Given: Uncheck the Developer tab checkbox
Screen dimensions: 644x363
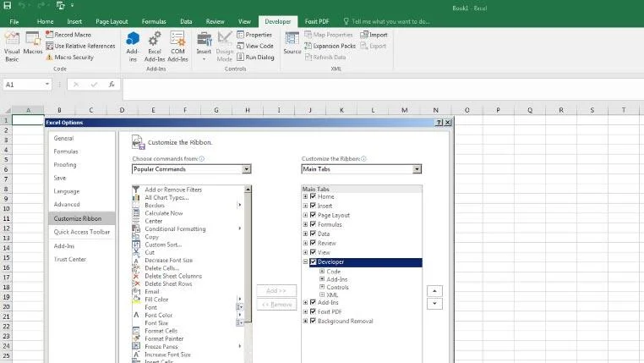Looking at the screenshot, I should pyautogui.click(x=313, y=261).
